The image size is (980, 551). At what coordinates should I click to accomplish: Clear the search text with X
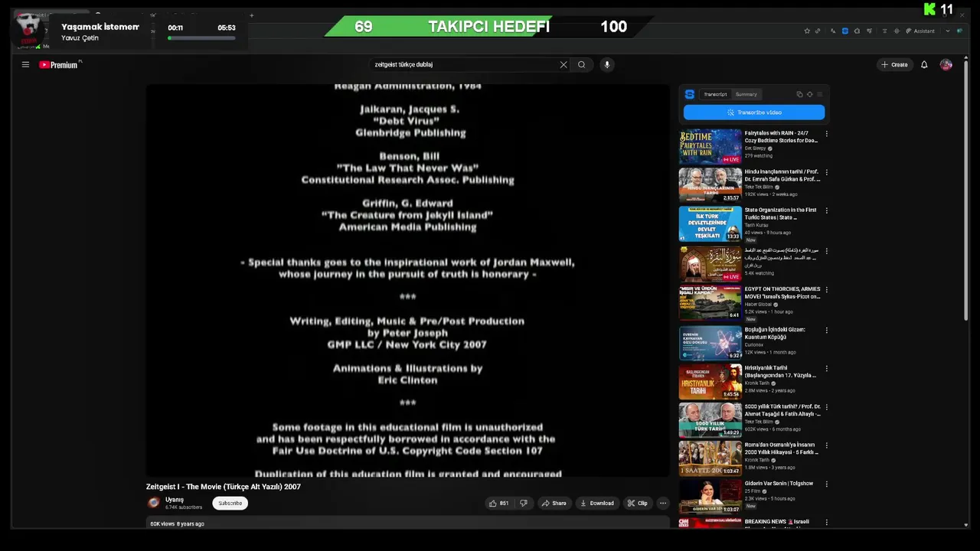(563, 65)
